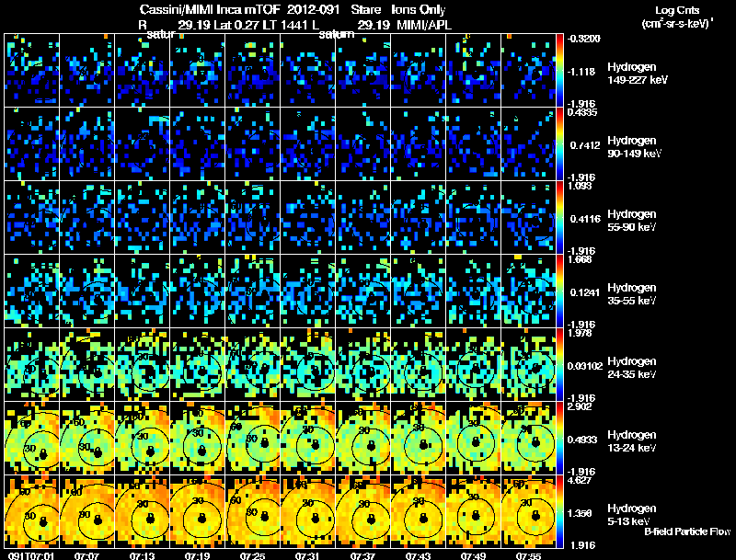Click the Hydrogen 35-55 keV panel at 07:43
Screen dimensions: 736x560
419,291
